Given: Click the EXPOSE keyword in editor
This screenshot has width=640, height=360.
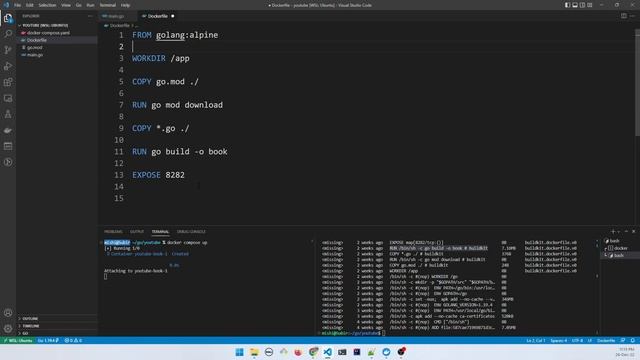Looking at the screenshot, I should coord(146,175).
